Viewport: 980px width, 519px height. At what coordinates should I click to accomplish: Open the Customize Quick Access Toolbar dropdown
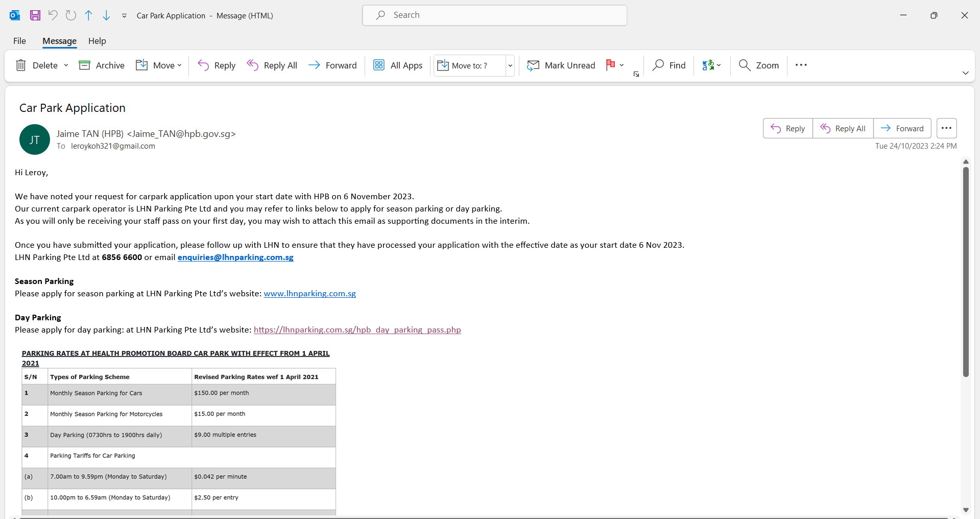(124, 16)
